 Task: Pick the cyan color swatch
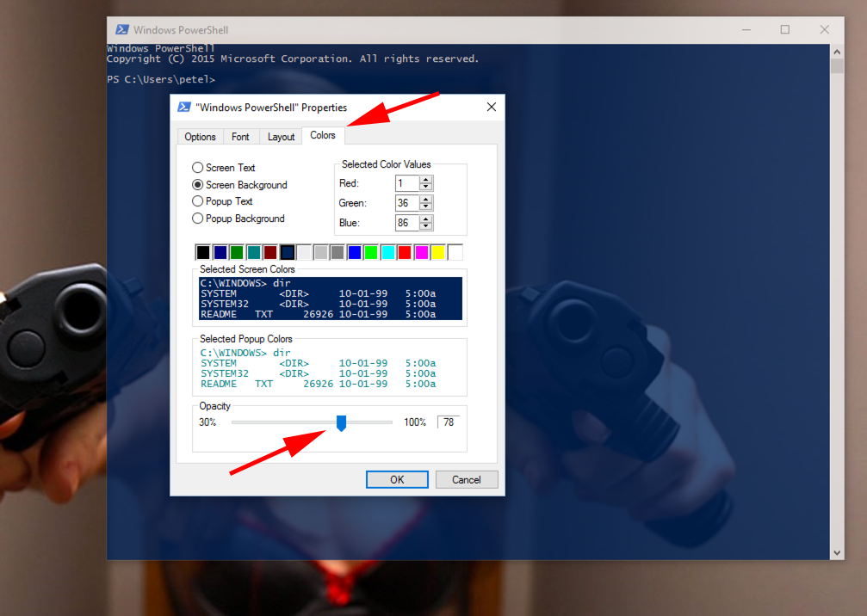[x=388, y=252]
